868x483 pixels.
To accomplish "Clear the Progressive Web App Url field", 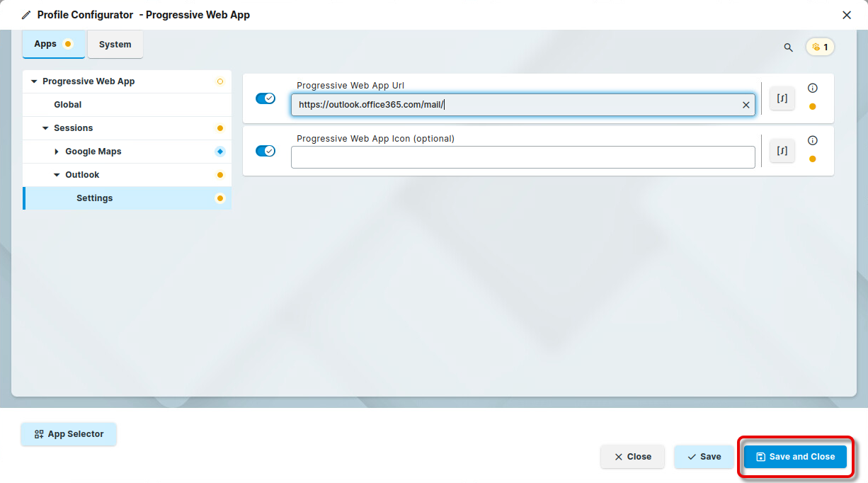I will click(x=746, y=105).
